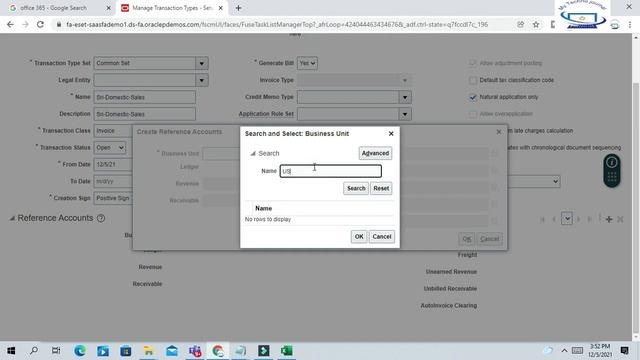Open Reference Accounts help icon
640x360 pixels.
pos(101,218)
